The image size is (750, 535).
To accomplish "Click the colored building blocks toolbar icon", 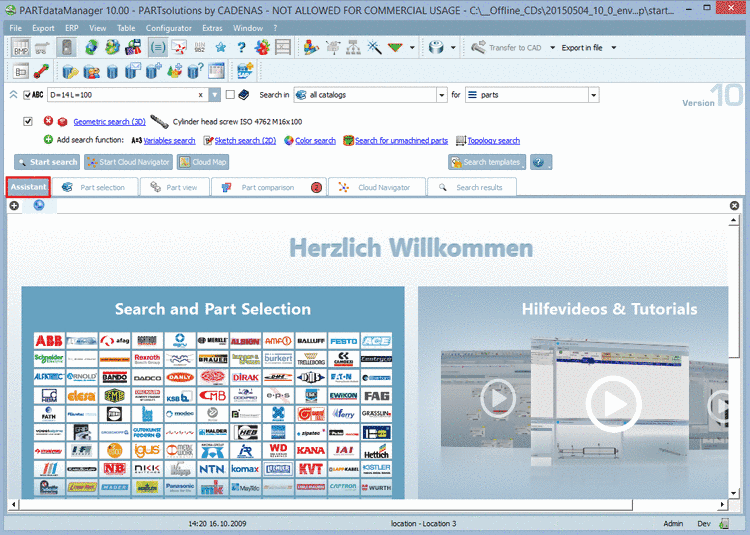I will (311, 47).
